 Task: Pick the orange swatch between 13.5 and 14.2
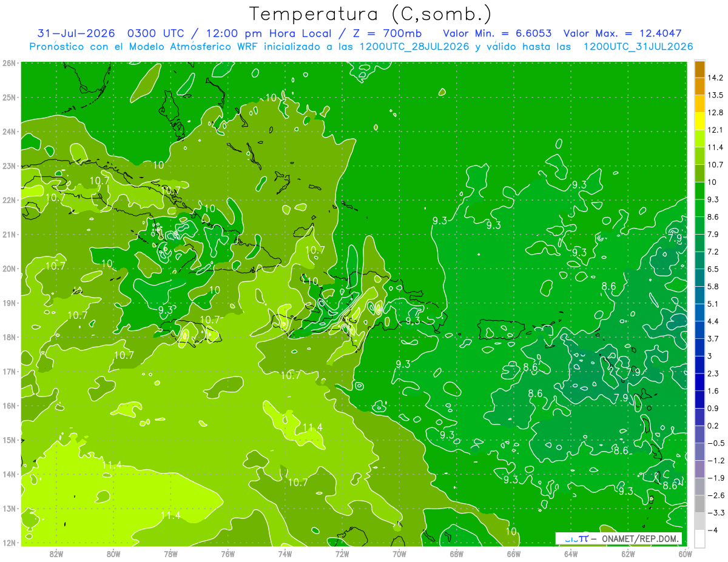tap(699, 86)
